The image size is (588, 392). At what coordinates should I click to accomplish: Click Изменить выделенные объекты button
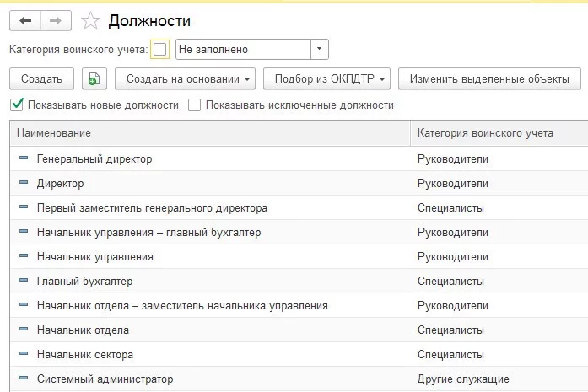point(489,78)
